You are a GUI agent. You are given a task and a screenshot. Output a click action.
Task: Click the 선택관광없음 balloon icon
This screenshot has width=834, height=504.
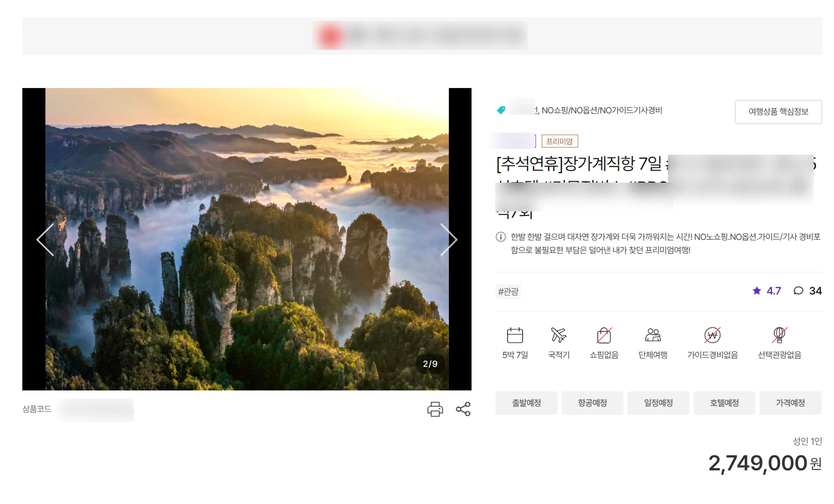pyautogui.click(x=779, y=335)
